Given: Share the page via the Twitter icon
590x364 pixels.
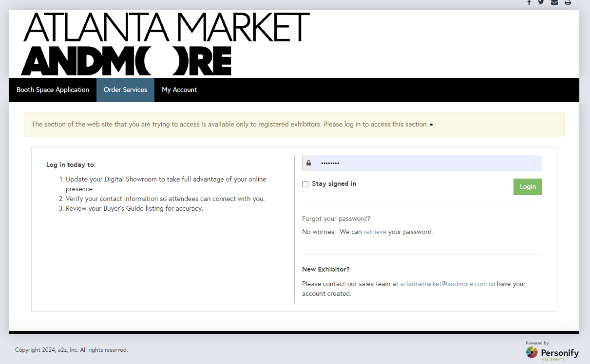Looking at the screenshot, I should coord(541,2).
